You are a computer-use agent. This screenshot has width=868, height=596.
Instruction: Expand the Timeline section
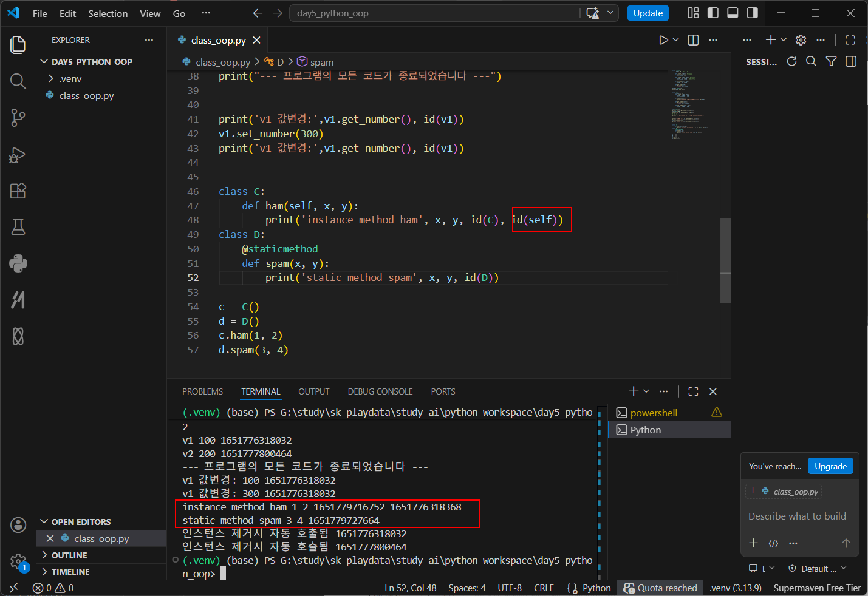click(x=70, y=572)
